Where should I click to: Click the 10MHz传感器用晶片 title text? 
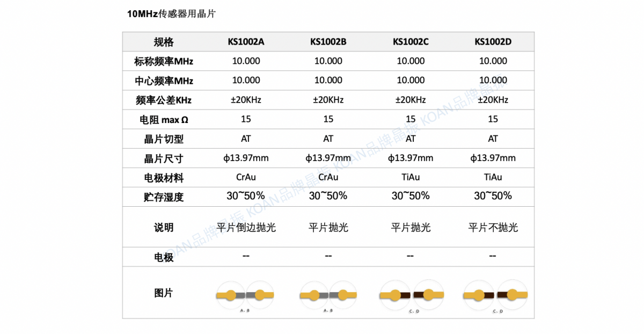pyautogui.click(x=171, y=14)
